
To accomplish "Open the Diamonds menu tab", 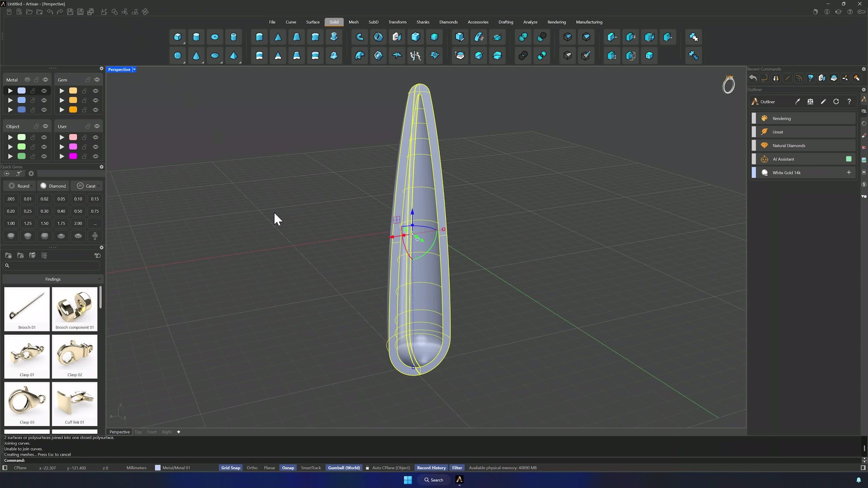I will 449,22.
